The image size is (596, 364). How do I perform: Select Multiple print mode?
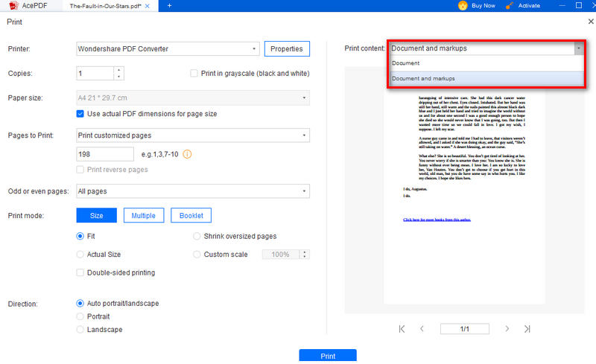(x=144, y=215)
